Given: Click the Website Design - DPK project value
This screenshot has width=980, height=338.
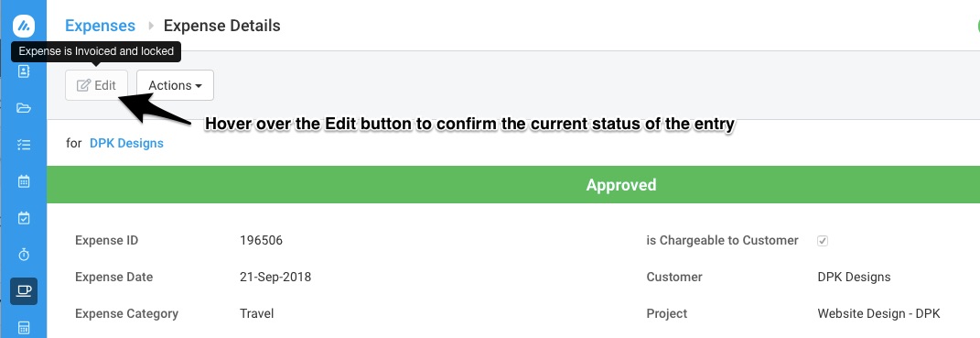Looking at the screenshot, I should point(878,313).
